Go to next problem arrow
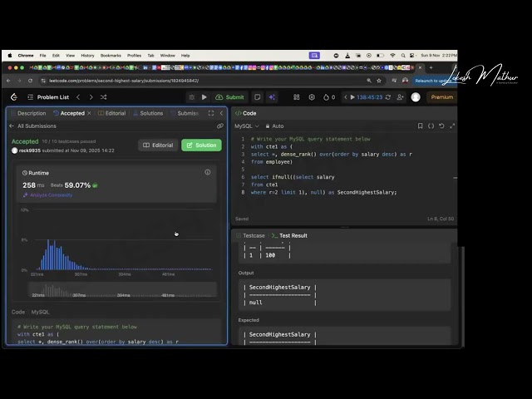The height and width of the screenshot is (399, 532). 91,97
